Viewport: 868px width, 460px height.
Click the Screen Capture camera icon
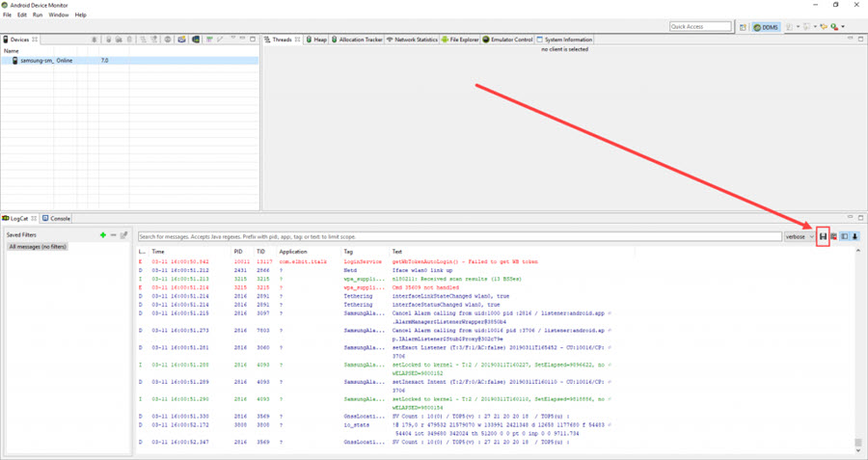coord(181,40)
